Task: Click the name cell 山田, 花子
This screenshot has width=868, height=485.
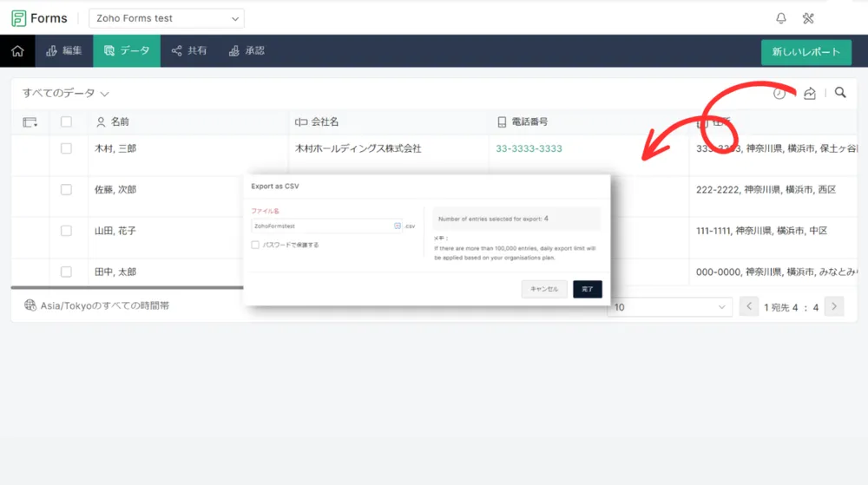Action: pyautogui.click(x=115, y=231)
